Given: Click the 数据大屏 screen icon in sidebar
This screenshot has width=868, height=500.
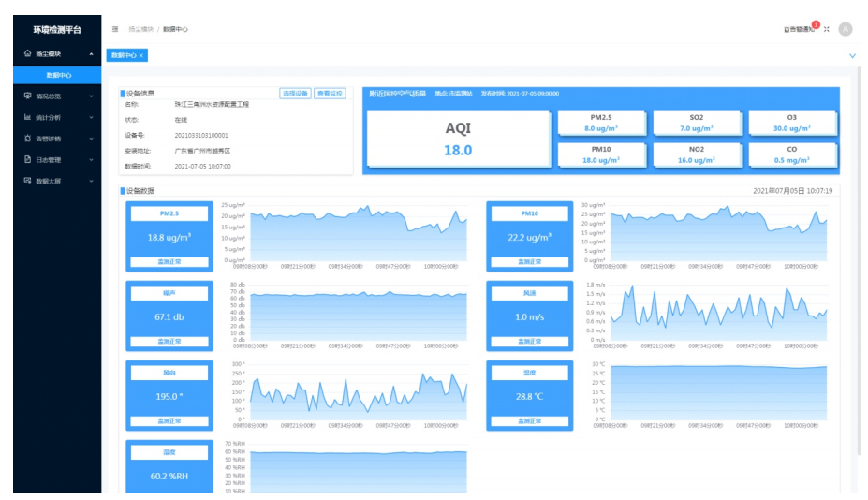Looking at the screenshot, I should click(x=27, y=181).
